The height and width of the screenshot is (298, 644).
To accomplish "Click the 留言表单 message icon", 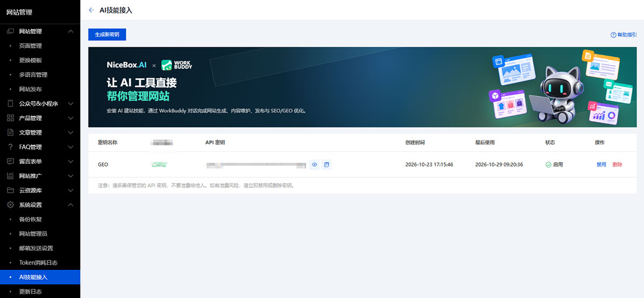I will (10, 162).
